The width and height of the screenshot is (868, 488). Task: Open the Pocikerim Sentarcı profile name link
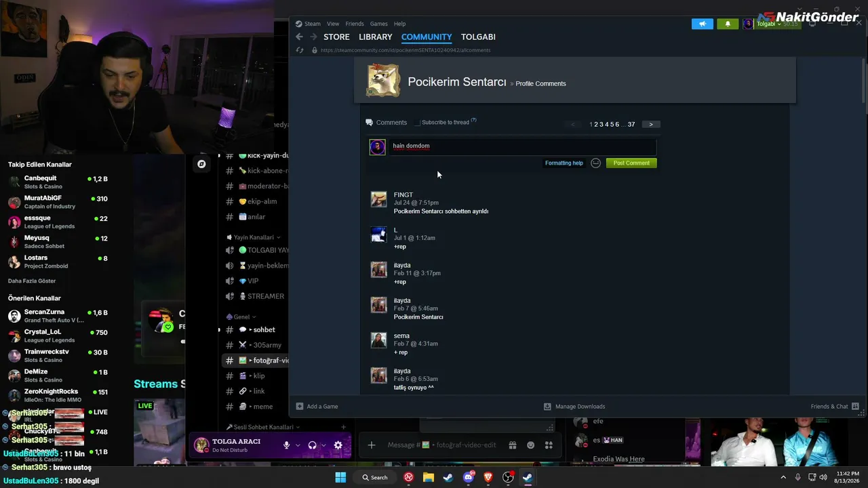[457, 82]
